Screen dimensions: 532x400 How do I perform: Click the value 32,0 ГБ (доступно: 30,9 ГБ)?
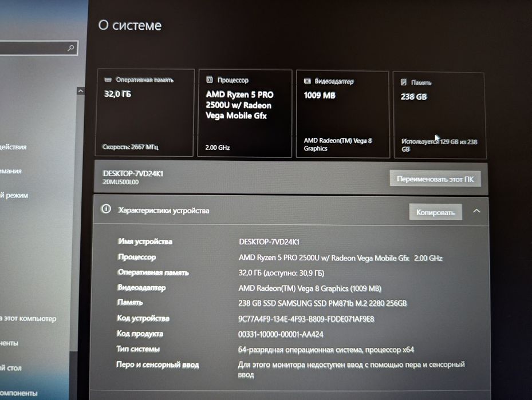[x=281, y=273]
